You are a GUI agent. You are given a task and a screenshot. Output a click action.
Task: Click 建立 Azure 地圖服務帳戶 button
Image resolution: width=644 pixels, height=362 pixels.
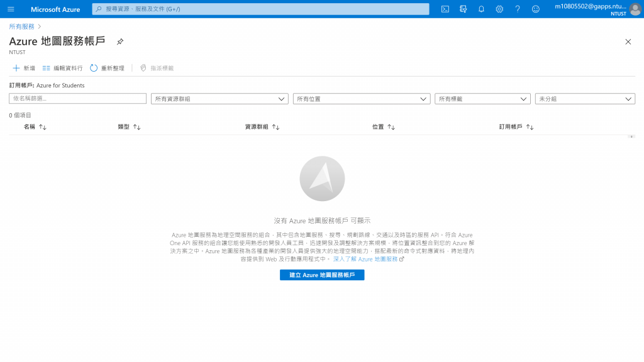322,275
